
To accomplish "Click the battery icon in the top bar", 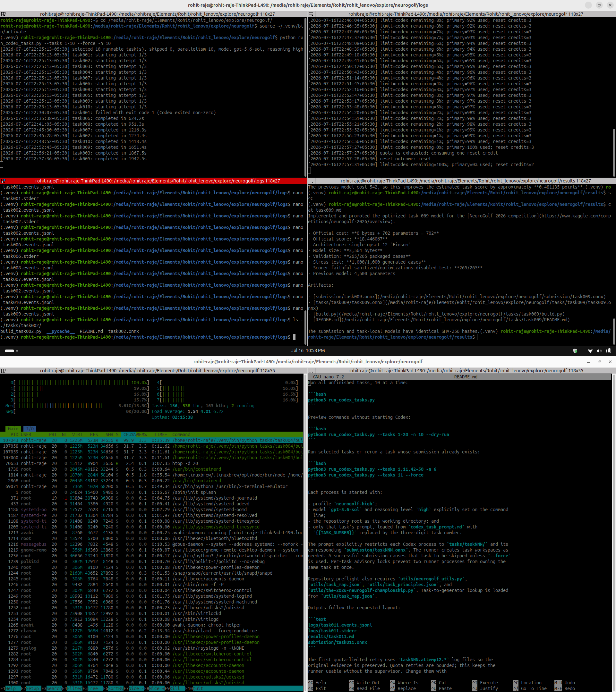I will (609, 351).
